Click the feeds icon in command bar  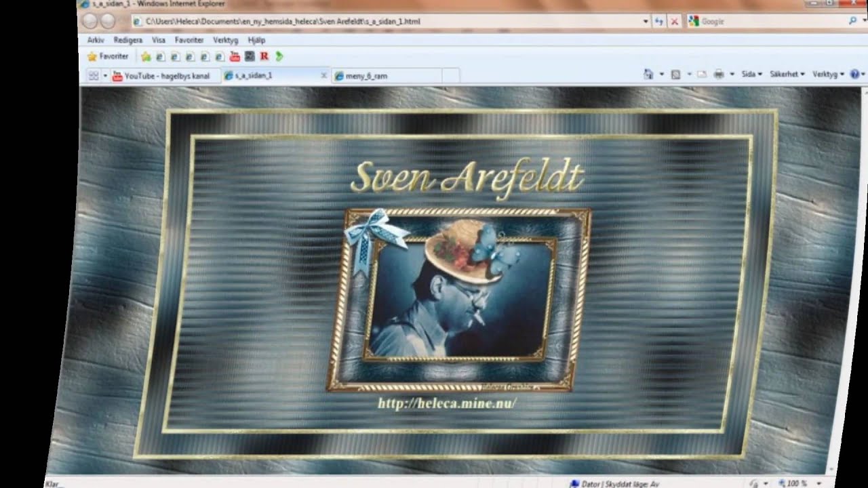(x=675, y=75)
